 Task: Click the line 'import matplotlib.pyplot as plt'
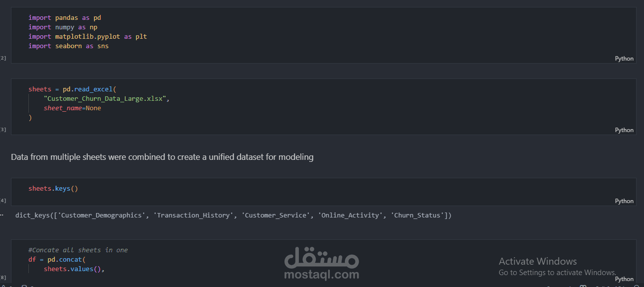(88, 36)
